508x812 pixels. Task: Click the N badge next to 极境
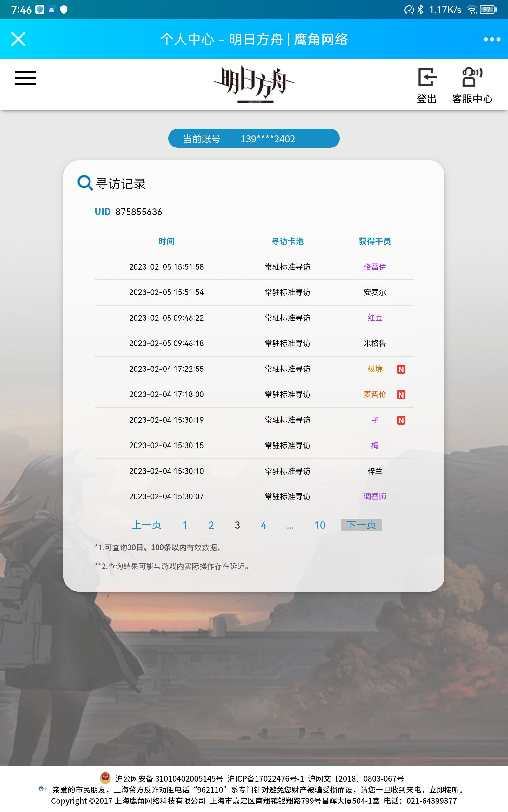click(x=401, y=369)
